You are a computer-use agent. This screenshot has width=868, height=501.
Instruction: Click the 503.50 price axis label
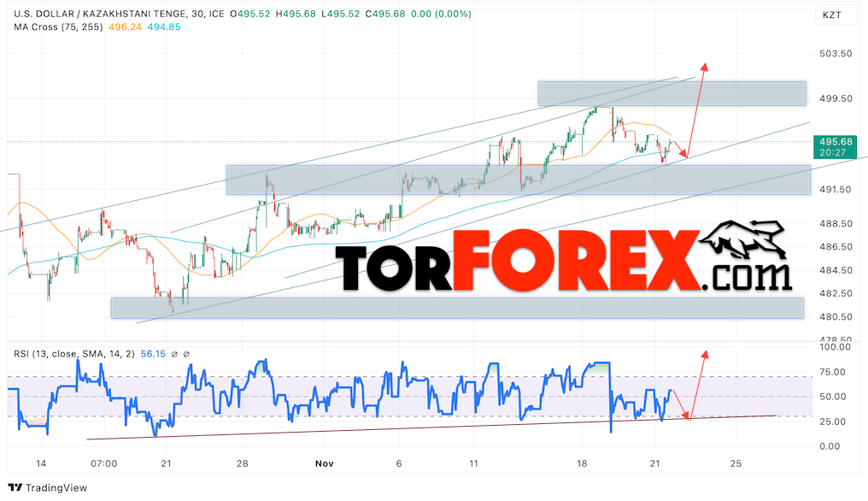pyautogui.click(x=836, y=54)
